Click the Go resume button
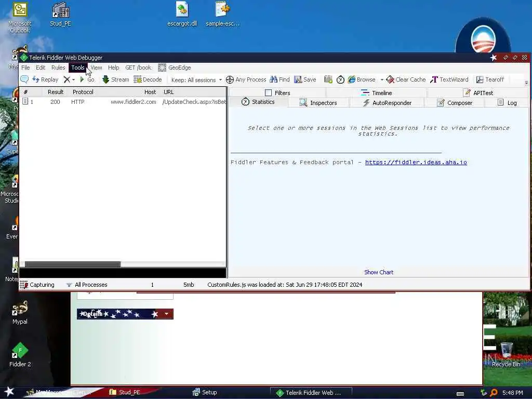 coord(87,79)
